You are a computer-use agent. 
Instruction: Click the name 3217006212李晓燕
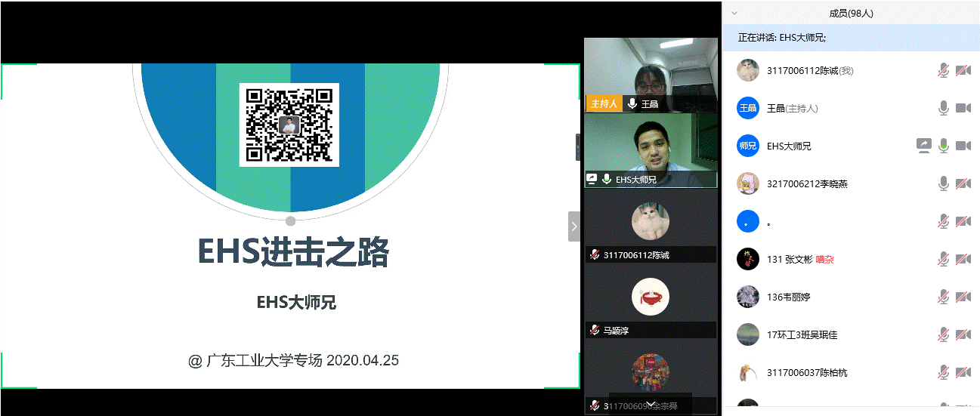[807, 183]
